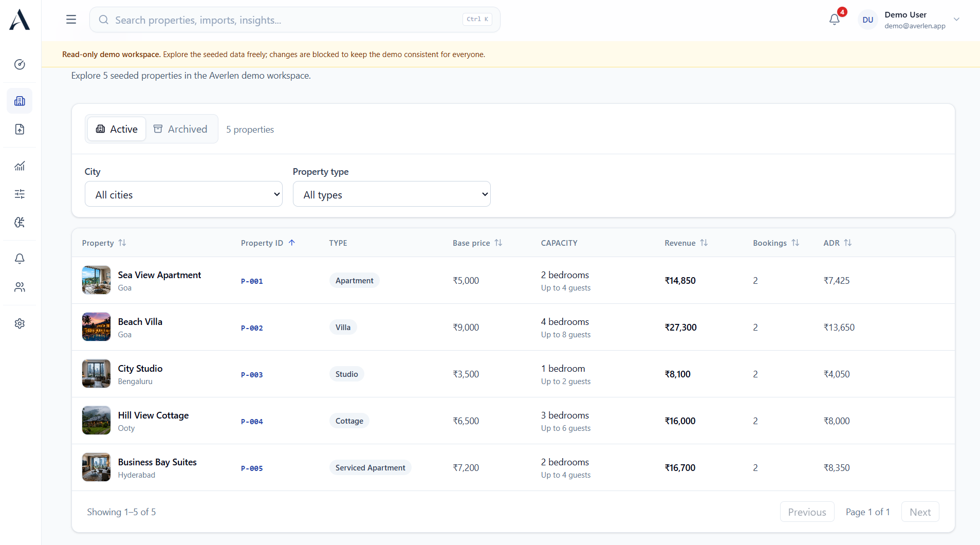Click the Business Bay Suites thumbnail
This screenshot has height=545, width=980.
pyautogui.click(x=96, y=467)
